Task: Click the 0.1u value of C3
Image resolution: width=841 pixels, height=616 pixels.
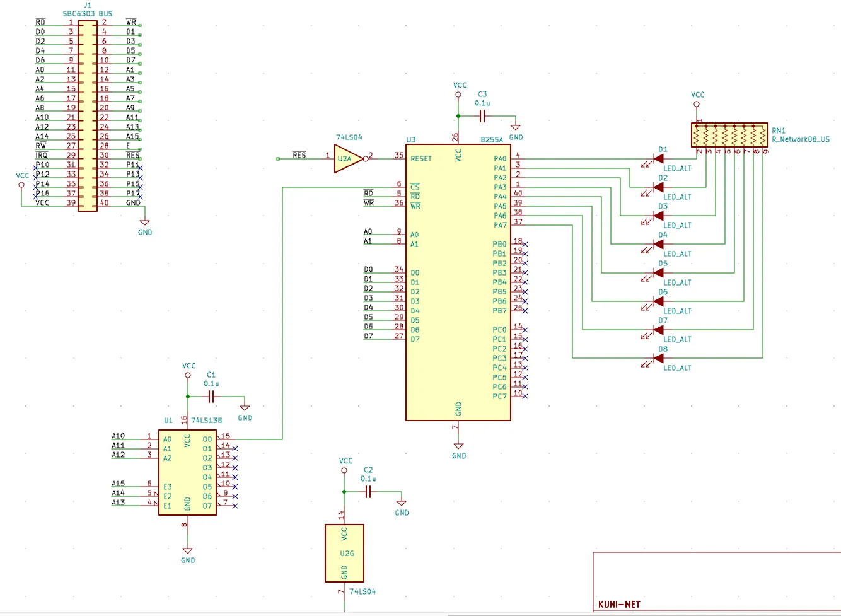Action: coord(482,103)
